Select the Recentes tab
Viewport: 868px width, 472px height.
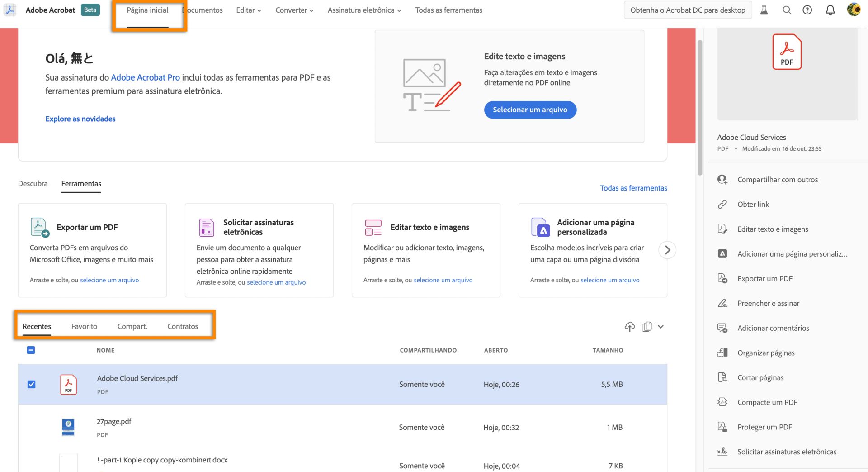pos(37,326)
